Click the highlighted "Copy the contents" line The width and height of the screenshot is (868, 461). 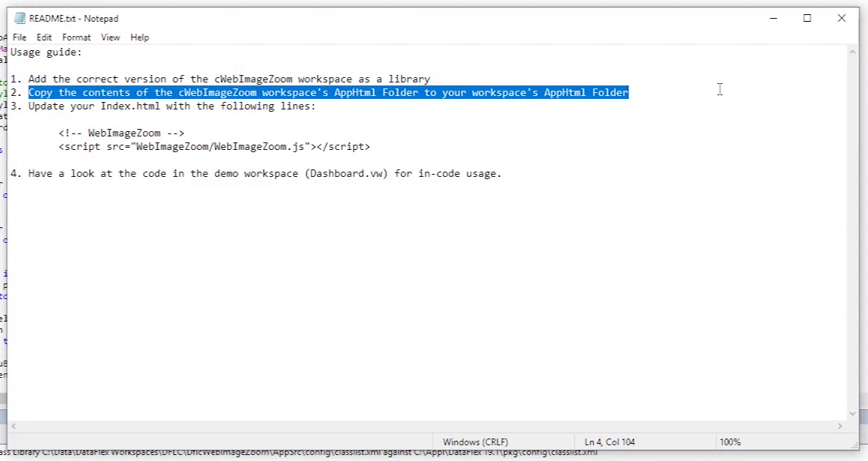point(328,93)
